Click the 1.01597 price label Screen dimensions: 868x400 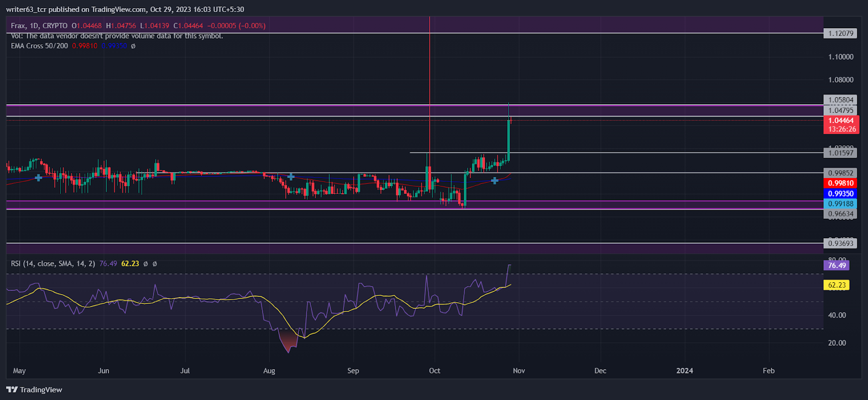tap(840, 153)
